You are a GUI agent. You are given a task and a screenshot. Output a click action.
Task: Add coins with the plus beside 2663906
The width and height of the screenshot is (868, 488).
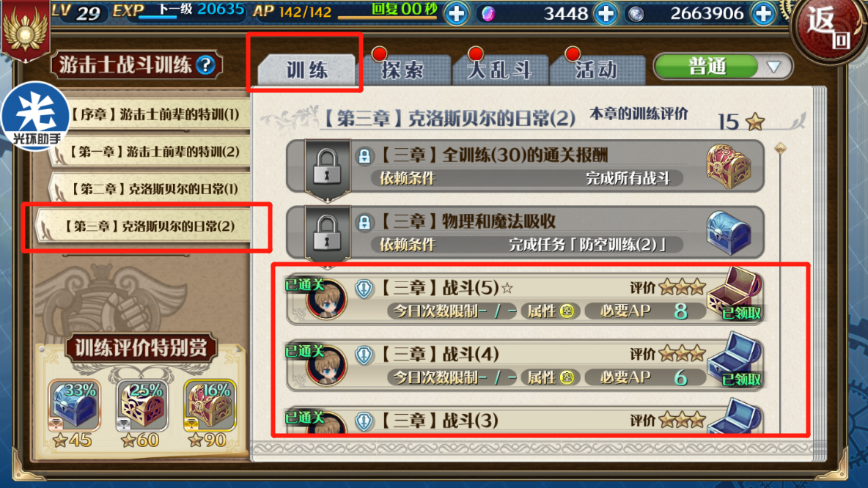pyautogui.click(x=763, y=13)
